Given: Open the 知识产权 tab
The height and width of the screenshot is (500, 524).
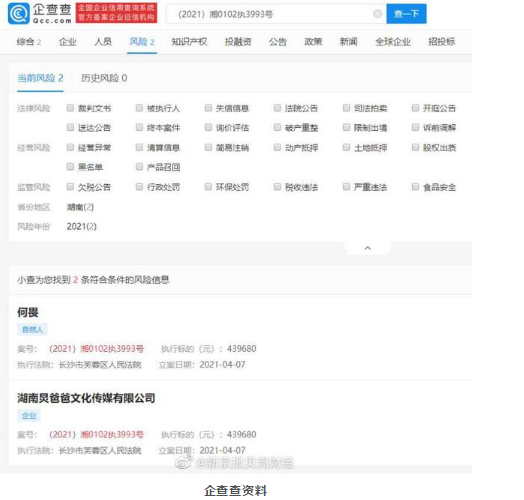Looking at the screenshot, I should click(189, 42).
